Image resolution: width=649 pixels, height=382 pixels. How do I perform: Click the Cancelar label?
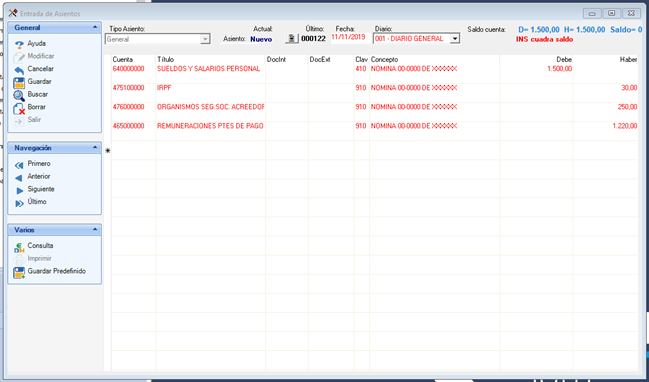pos(41,69)
